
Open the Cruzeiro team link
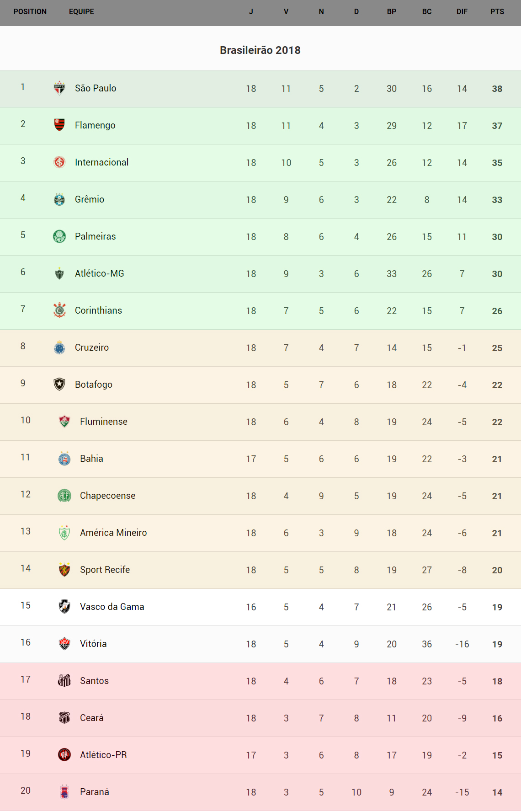(92, 347)
